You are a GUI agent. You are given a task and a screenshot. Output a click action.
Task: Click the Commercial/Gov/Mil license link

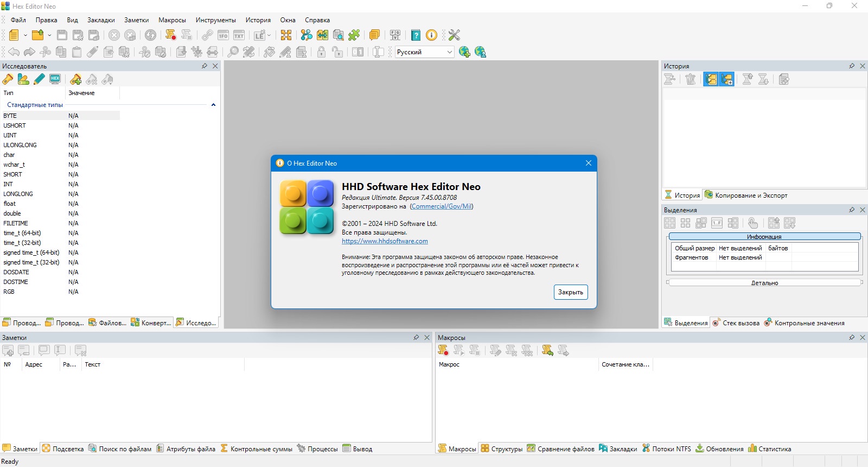[442, 206]
